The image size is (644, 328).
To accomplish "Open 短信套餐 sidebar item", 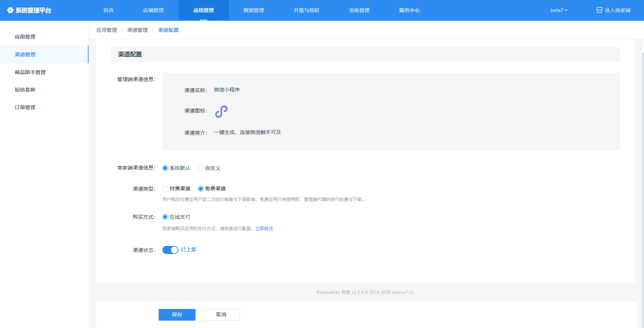I will point(44,90).
